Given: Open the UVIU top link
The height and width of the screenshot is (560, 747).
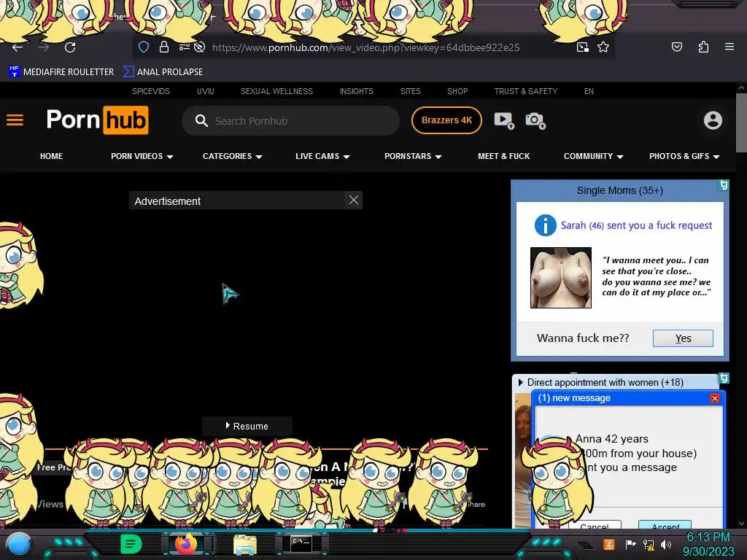Looking at the screenshot, I should tap(205, 91).
